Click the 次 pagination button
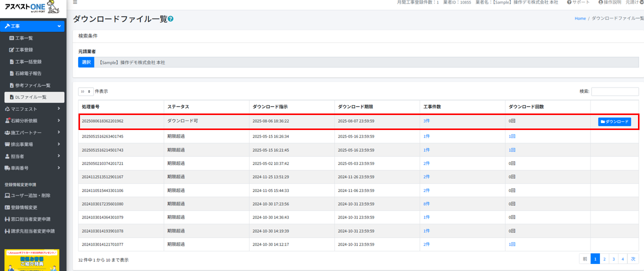The image size is (644, 271). tap(632, 259)
